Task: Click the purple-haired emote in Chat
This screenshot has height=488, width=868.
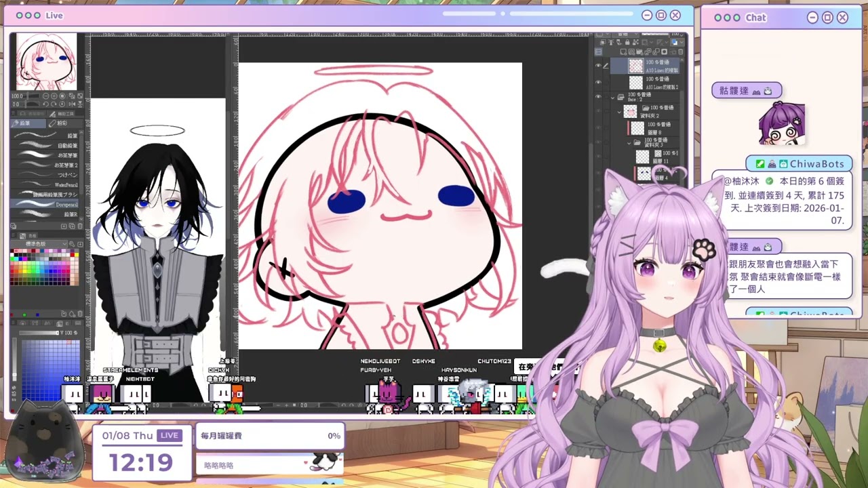Action: 782,123
